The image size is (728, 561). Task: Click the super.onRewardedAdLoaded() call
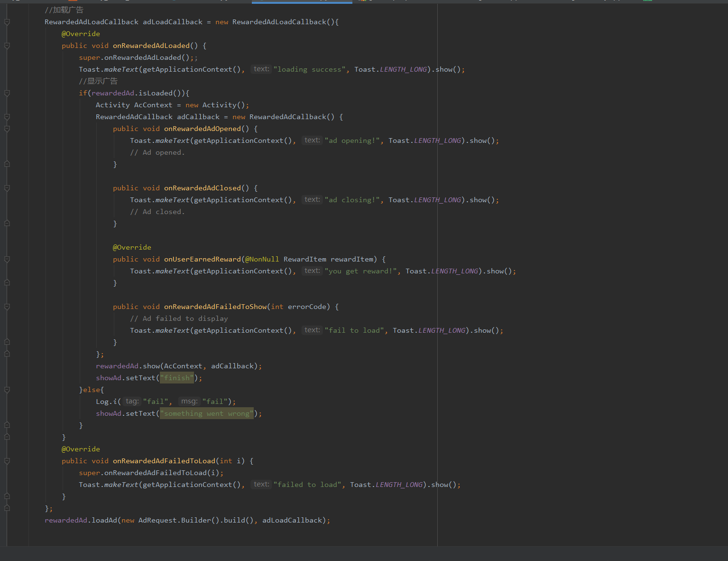pyautogui.click(x=136, y=57)
